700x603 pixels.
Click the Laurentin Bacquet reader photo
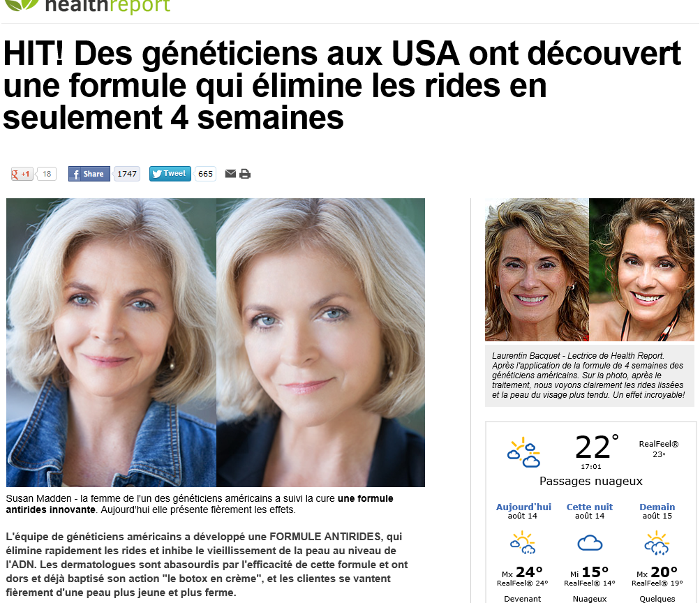click(590, 269)
